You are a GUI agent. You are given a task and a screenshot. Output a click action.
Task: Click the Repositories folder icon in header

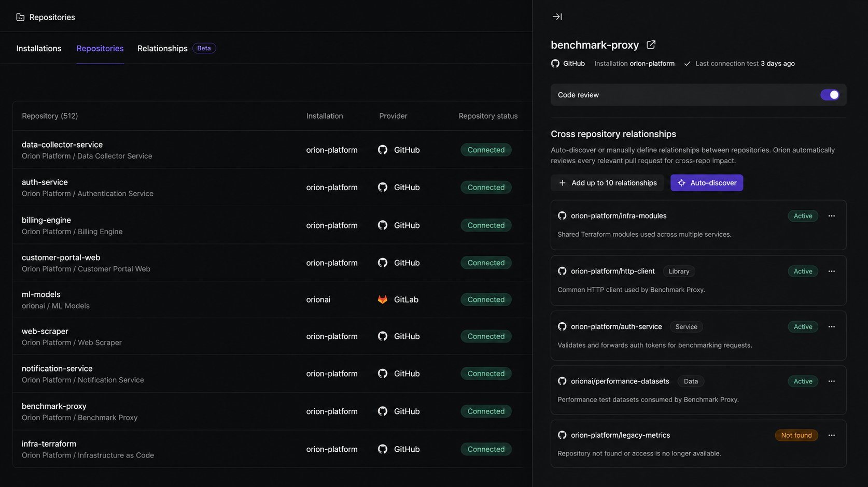20,17
